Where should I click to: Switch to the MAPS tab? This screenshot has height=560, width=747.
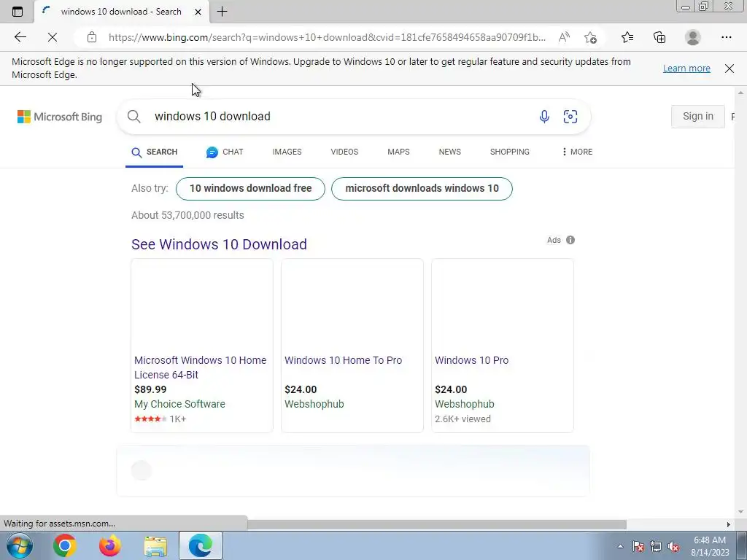tap(398, 152)
